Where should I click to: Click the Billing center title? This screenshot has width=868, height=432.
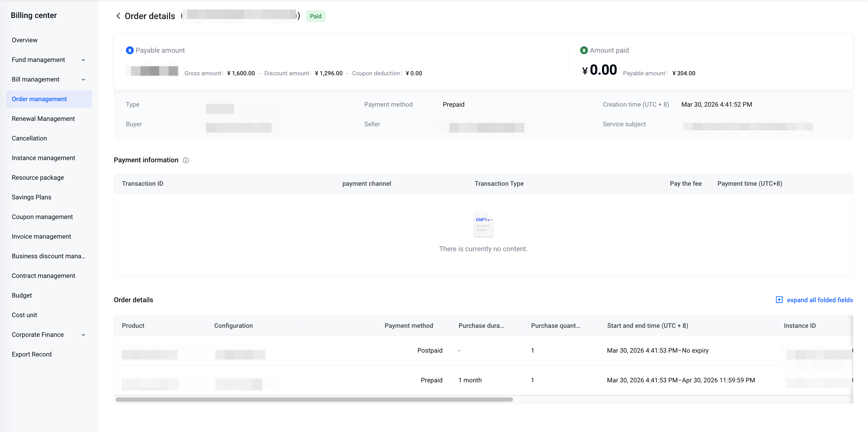(x=34, y=15)
